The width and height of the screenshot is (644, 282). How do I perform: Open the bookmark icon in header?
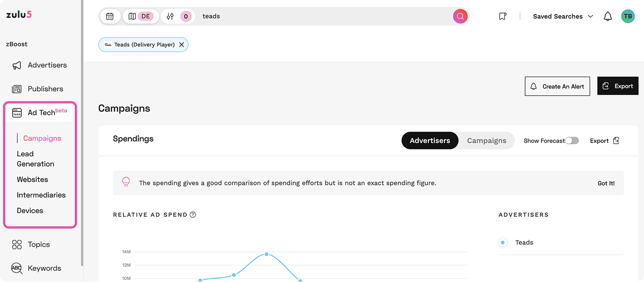click(502, 16)
